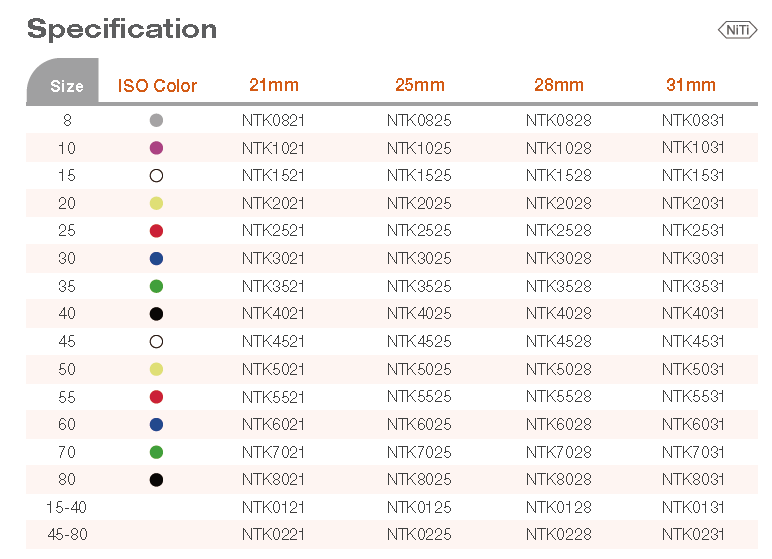Click the green ISO color dot for size 70
Viewport: 772px width, 559px height.
156,452
